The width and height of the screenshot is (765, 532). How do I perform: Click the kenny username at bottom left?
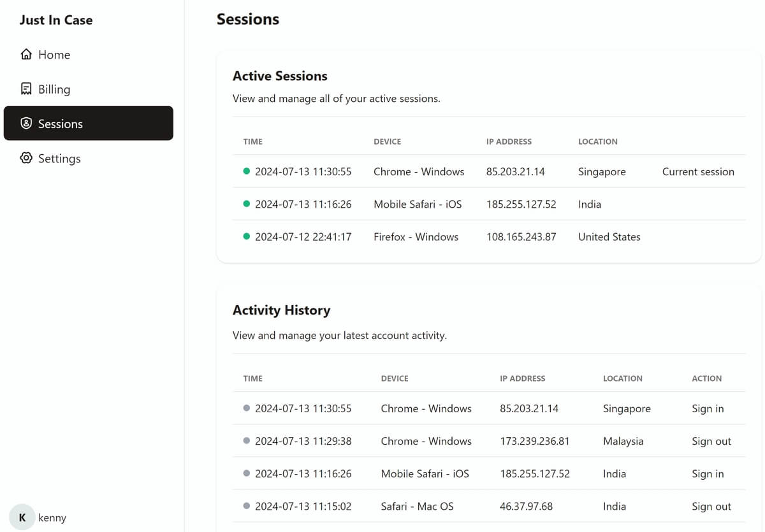point(52,517)
